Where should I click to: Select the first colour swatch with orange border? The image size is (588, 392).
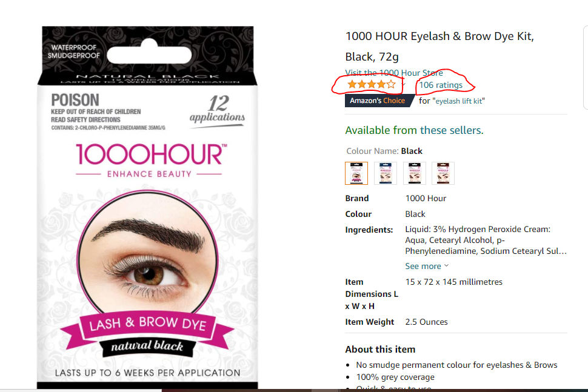(356, 173)
